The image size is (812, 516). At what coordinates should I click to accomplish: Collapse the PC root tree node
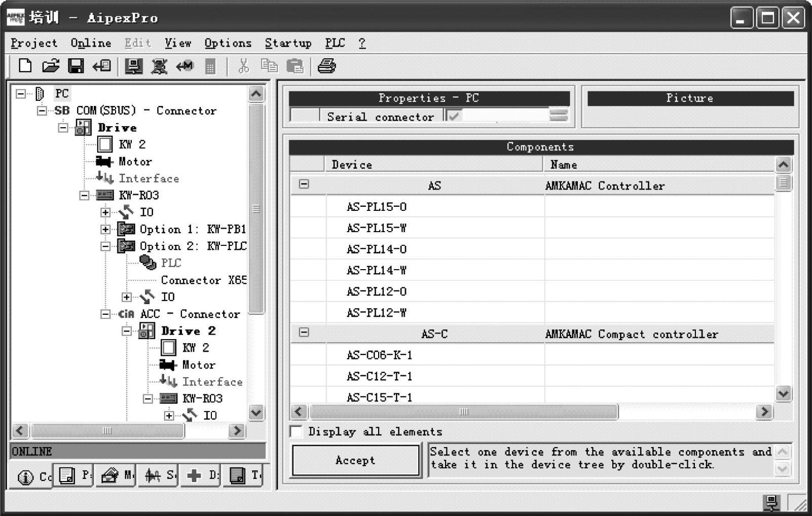click(20, 94)
